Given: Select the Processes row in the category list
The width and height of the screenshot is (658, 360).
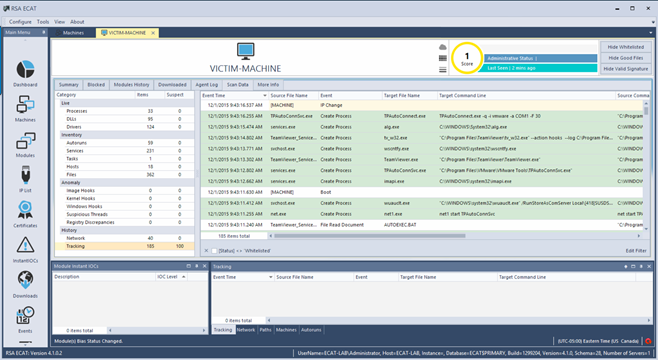Looking at the screenshot, I should (125, 111).
